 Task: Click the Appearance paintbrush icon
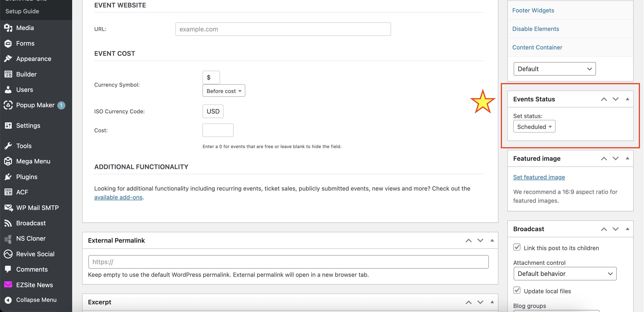coord(8,58)
